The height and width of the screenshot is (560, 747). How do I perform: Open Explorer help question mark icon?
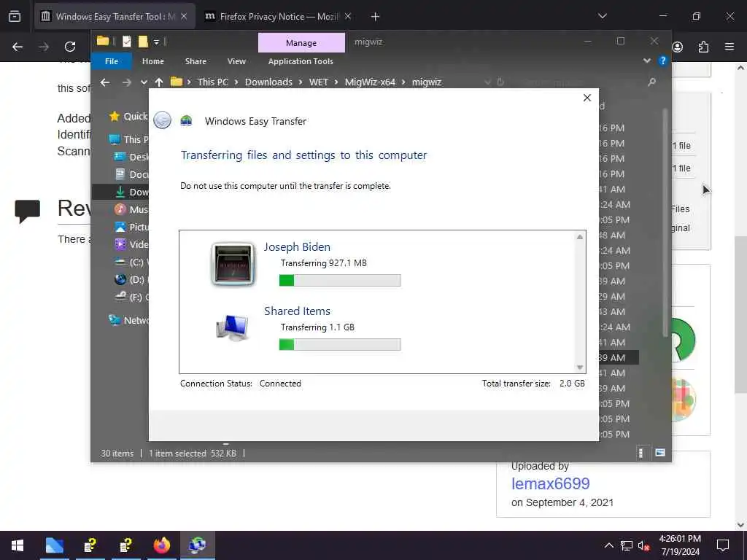tap(662, 61)
